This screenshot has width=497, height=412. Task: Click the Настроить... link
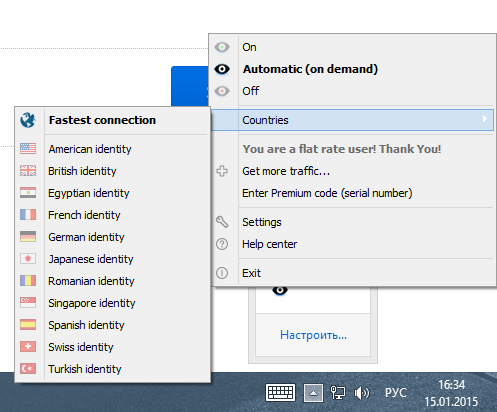pos(313,335)
